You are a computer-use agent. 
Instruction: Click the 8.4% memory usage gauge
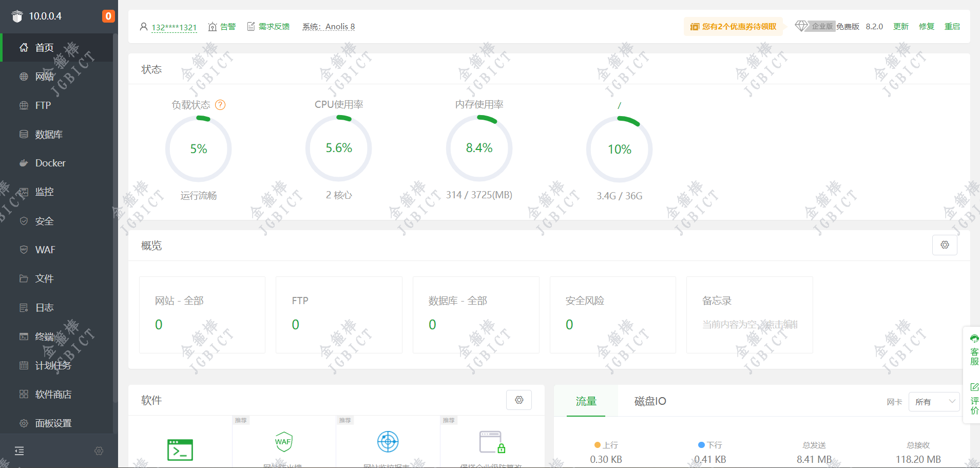click(479, 148)
